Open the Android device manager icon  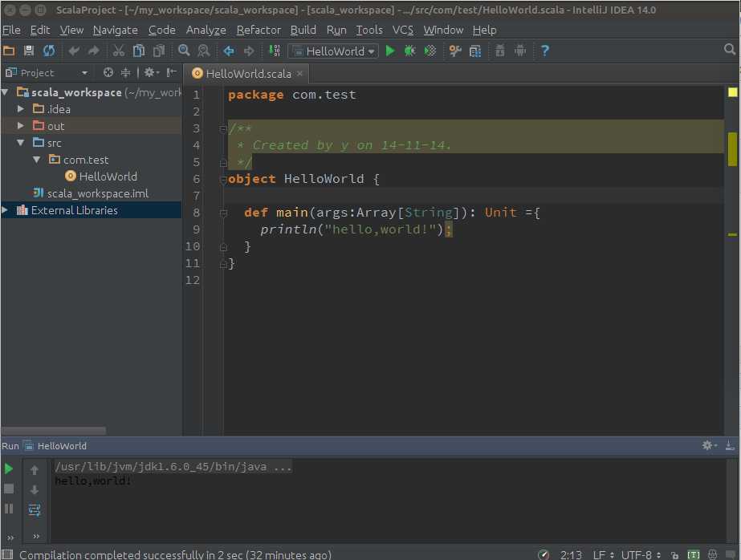pyautogui.click(x=520, y=51)
